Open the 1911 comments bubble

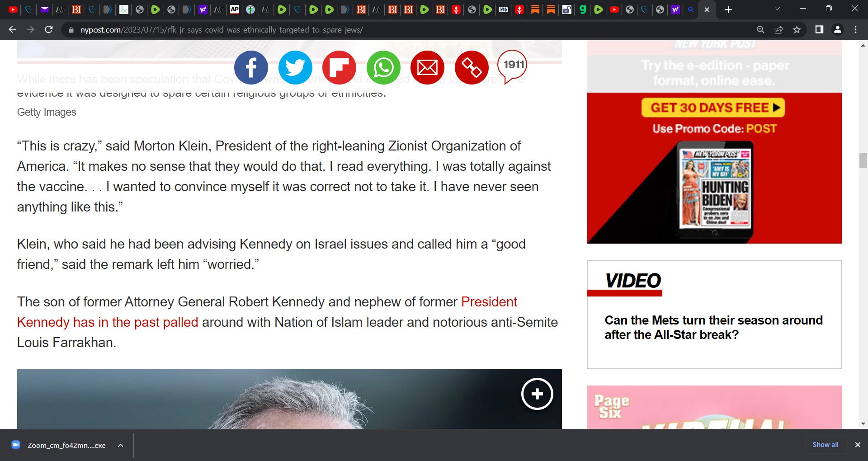click(513, 66)
